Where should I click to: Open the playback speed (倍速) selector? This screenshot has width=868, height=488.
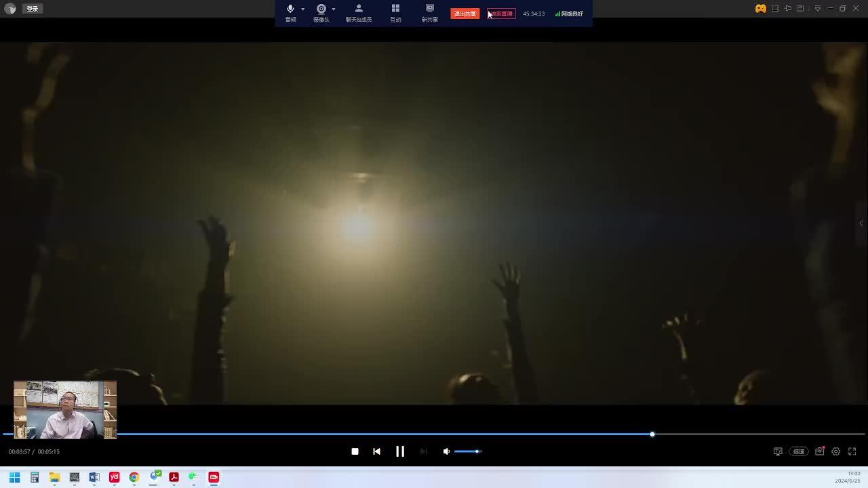(x=799, y=451)
